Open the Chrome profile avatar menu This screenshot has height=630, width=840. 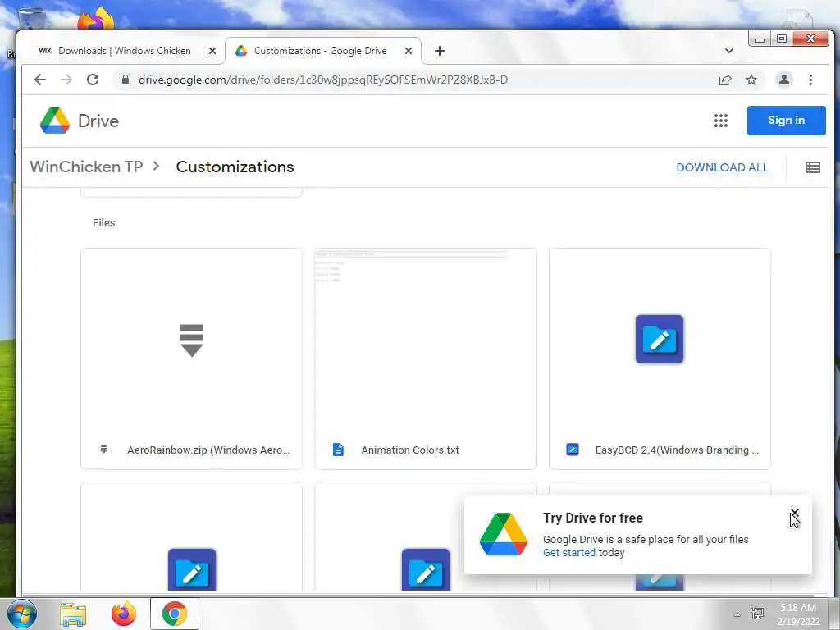pos(783,80)
